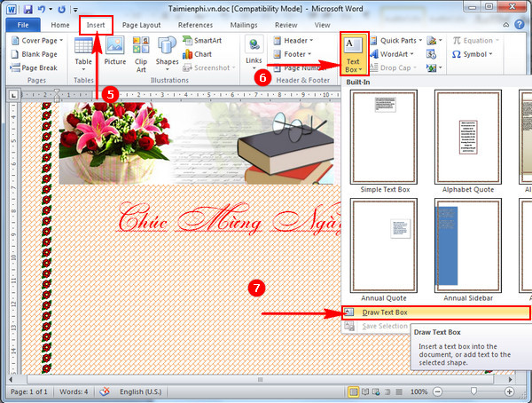Image resolution: width=532 pixels, height=403 pixels.
Task: Switch to Print Layout view
Action: 355,391
